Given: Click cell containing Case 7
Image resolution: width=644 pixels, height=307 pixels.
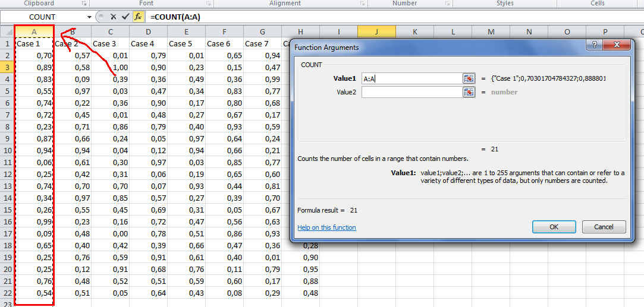Looking at the screenshot, I should (262, 43).
